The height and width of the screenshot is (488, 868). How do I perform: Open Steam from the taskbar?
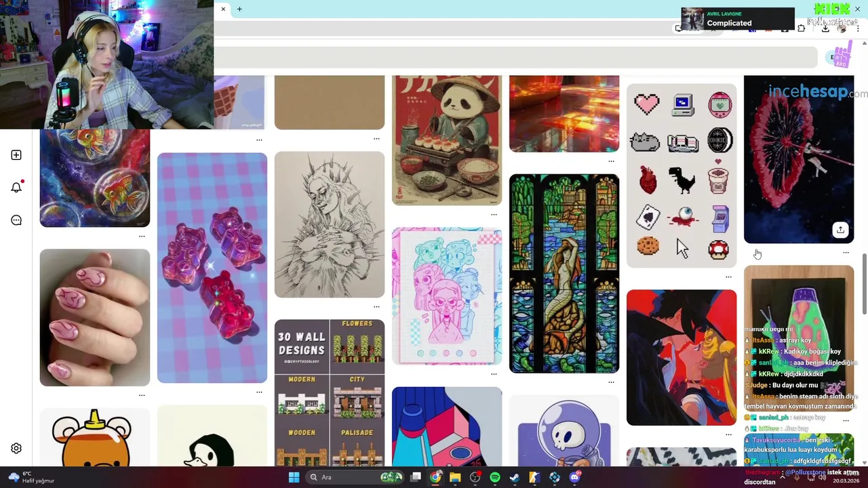coord(515,477)
